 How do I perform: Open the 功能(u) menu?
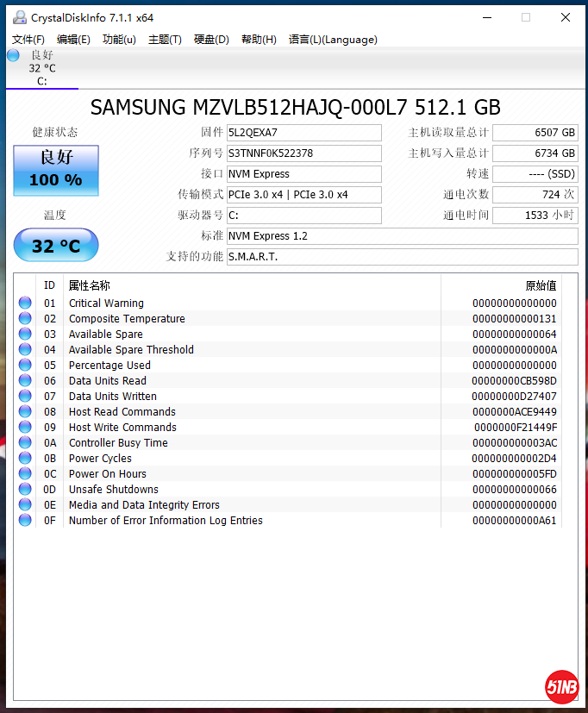pos(119,39)
